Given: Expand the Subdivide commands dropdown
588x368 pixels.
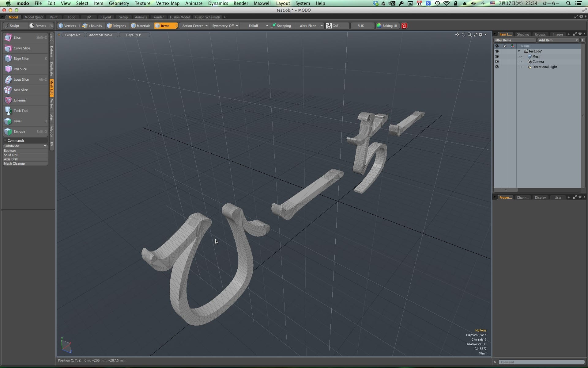Looking at the screenshot, I should pos(45,146).
